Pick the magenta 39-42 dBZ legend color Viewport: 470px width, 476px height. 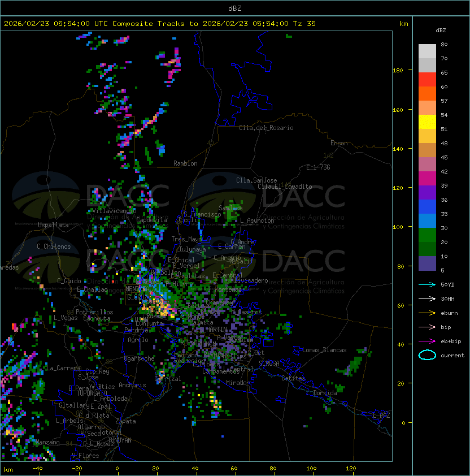point(427,179)
